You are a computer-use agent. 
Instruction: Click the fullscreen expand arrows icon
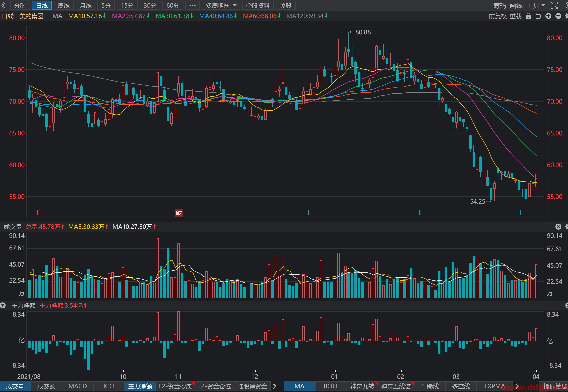point(554,5)
